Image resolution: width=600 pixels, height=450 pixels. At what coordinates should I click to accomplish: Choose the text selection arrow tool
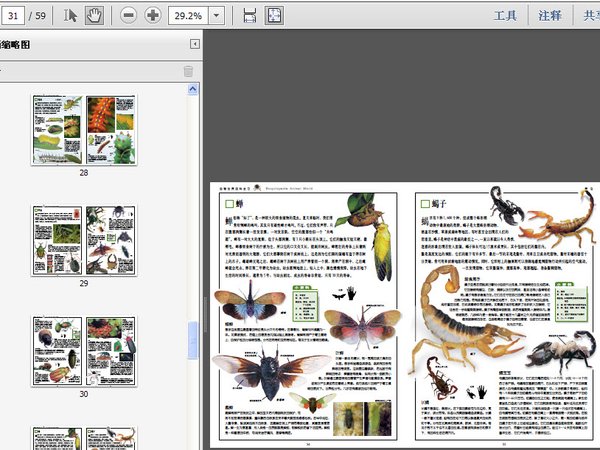point(71,15)
